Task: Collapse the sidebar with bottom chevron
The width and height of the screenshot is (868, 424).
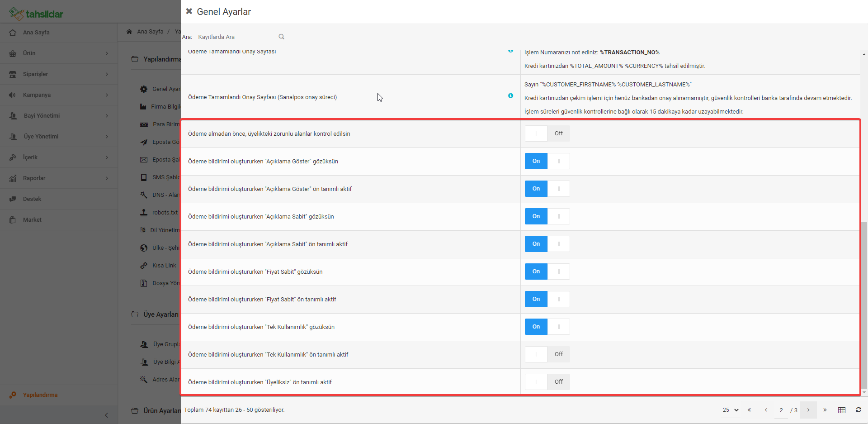Action: click(106, 415)
